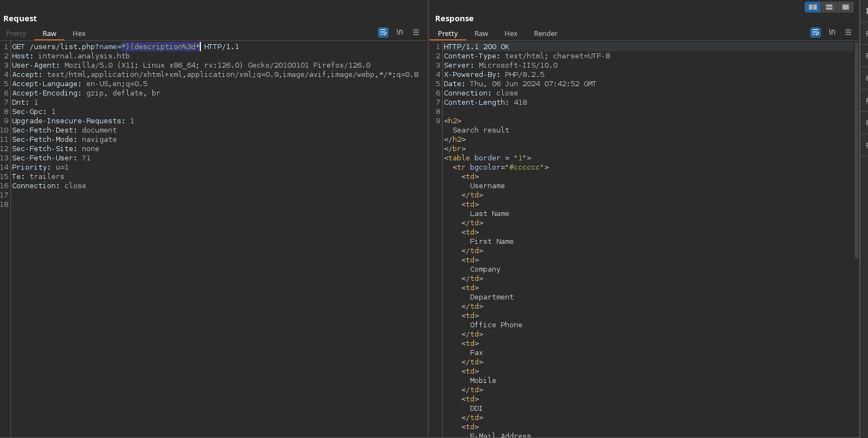Click the Accept-Language header line
The width and height of the screenshot is (868, 438).
(80, 84)
